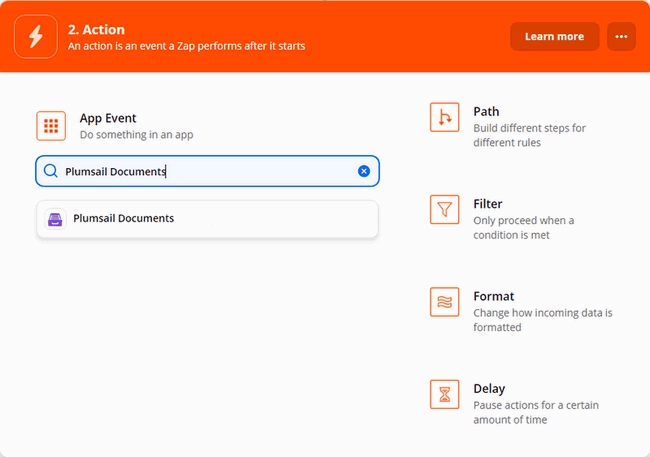The width and height of the screenshot is (650, 457).
Task: Click 'Do something in an app' text
Action: 136,135
